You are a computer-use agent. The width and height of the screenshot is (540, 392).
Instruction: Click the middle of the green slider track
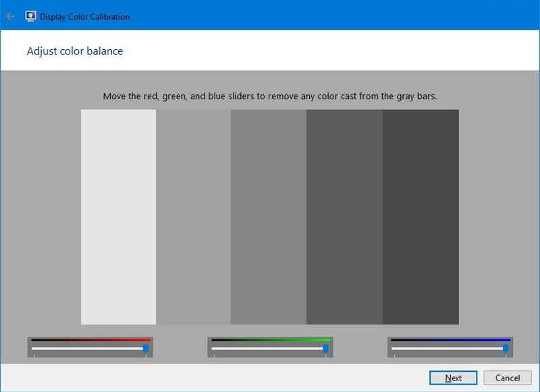pos(270,349)
